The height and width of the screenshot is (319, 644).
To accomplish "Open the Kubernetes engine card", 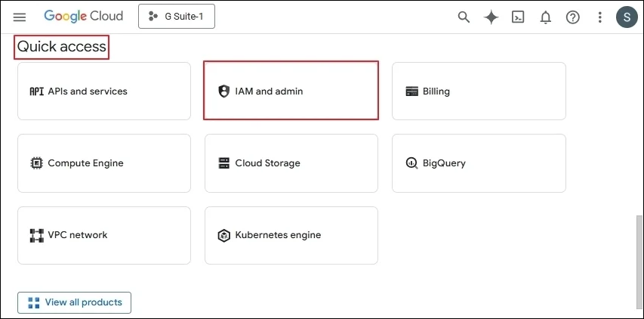I will 291,235.
